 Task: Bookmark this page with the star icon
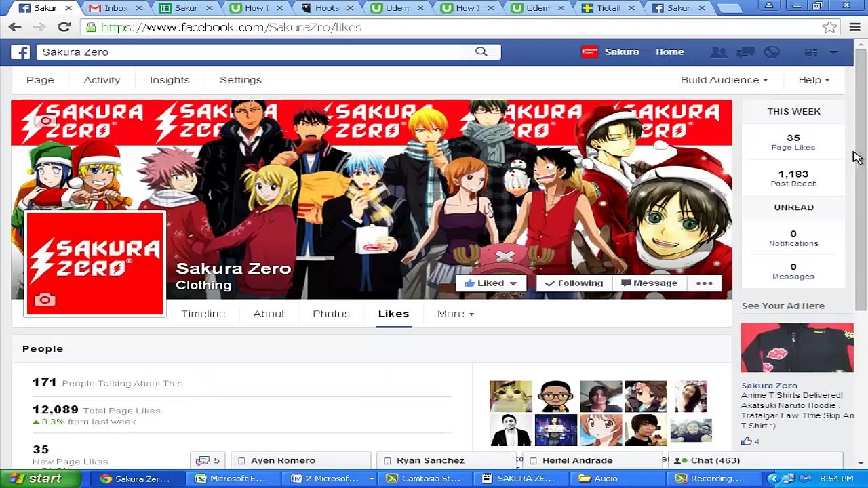829,27
